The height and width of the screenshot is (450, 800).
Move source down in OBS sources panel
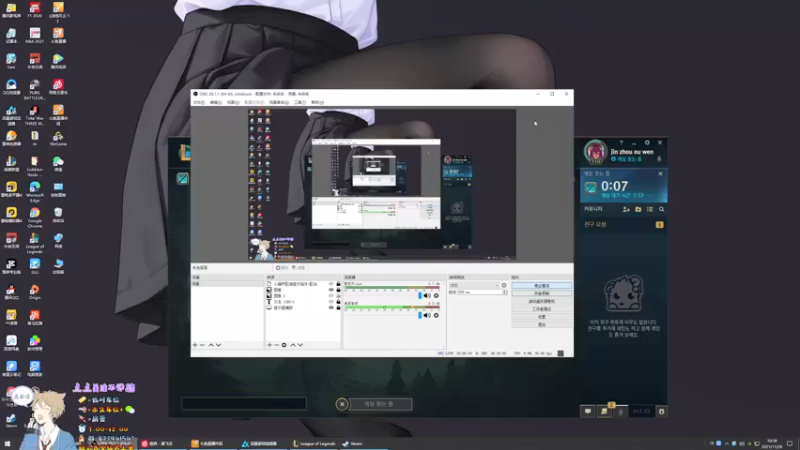point(301,345)
